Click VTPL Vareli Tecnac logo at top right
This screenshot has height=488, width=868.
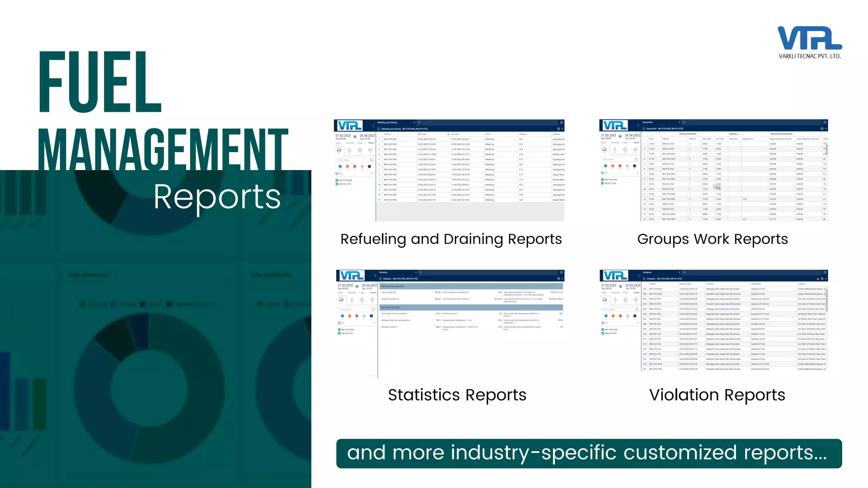[810, 42]
